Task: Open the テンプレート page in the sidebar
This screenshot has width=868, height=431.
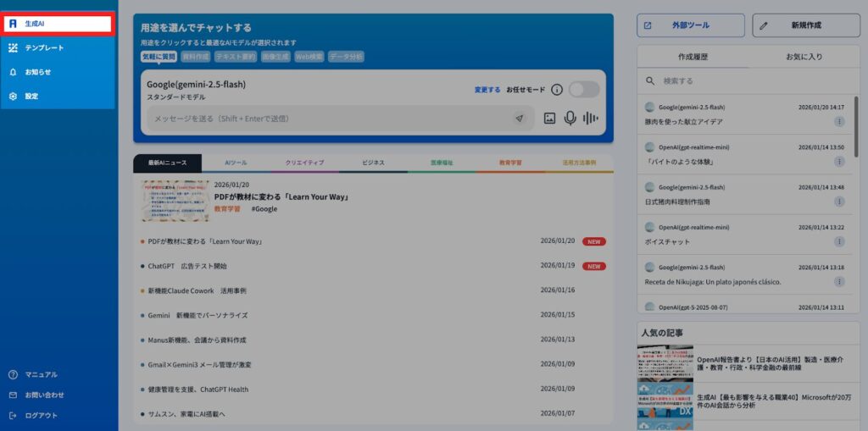Action: pos(44,48)
